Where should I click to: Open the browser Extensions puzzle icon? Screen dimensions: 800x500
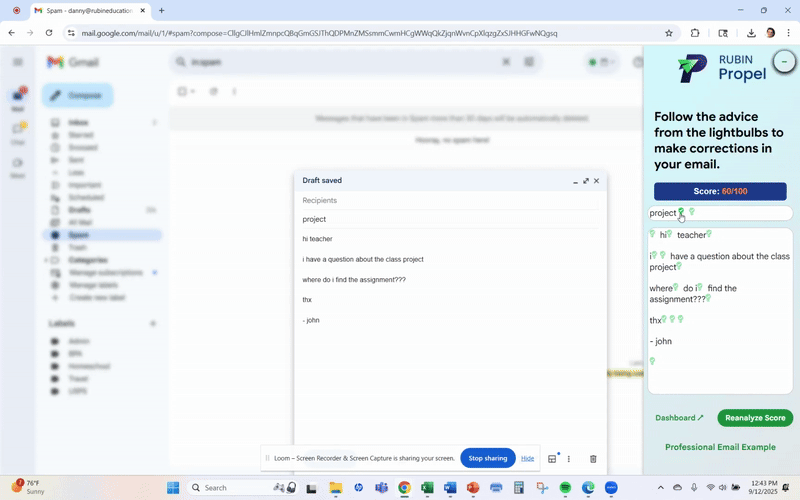(x=696, y=33)
